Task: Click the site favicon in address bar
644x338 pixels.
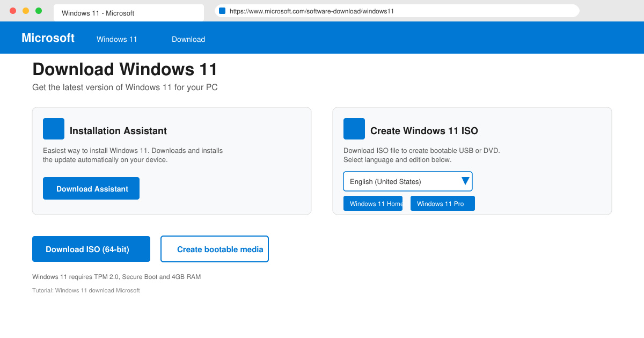Action: click(222, 11)
